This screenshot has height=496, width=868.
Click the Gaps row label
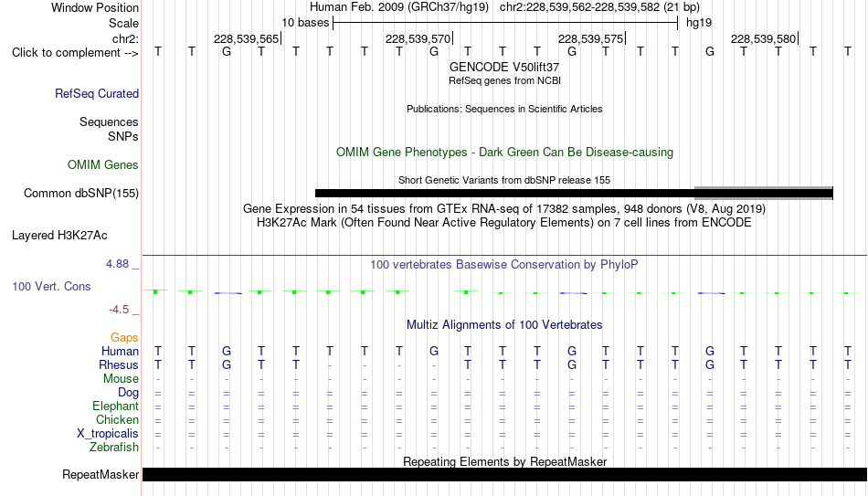pos(124,338)
